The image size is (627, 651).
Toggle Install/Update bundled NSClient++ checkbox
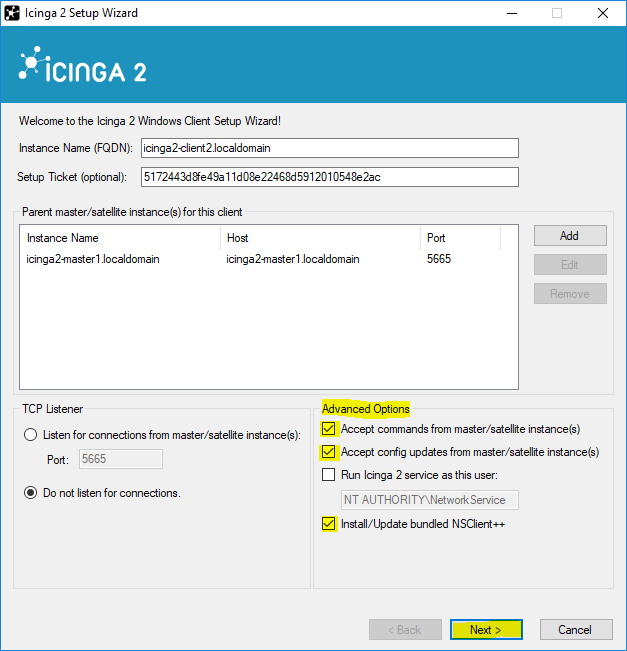coord(328,524)
